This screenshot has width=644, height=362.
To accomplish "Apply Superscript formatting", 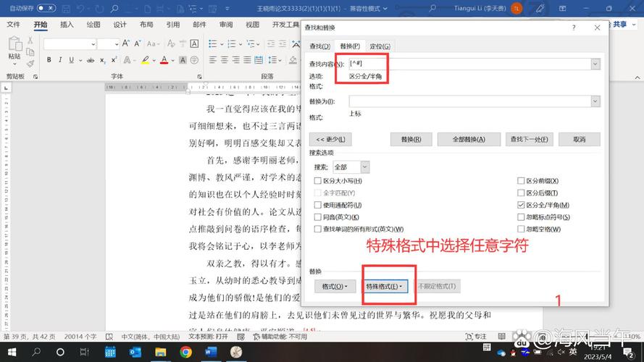I will coord(114,60).
